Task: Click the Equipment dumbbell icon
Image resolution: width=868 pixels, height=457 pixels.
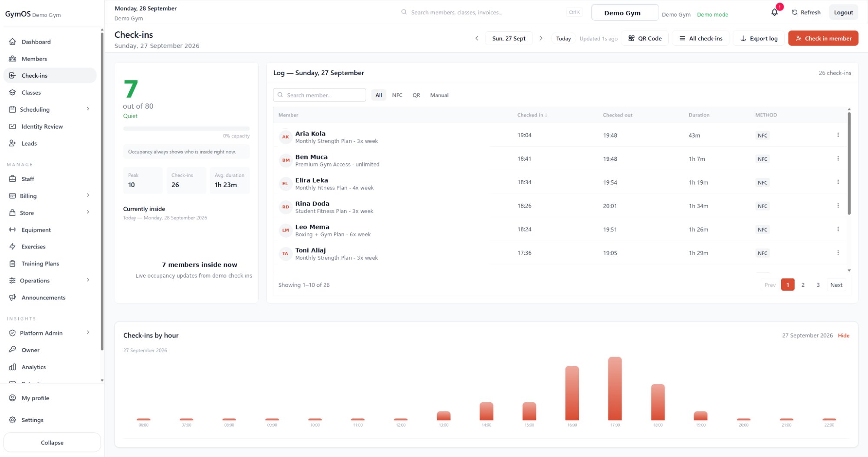Action: point(13,230)
